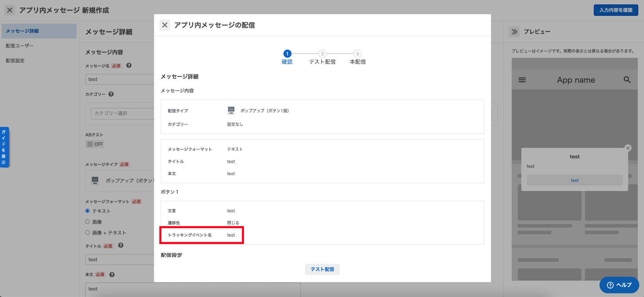Viewport: 644px width, 297px height.
Task: Collapse the プレビュー panel with the chevrons icon
Action: click(514, 32)
